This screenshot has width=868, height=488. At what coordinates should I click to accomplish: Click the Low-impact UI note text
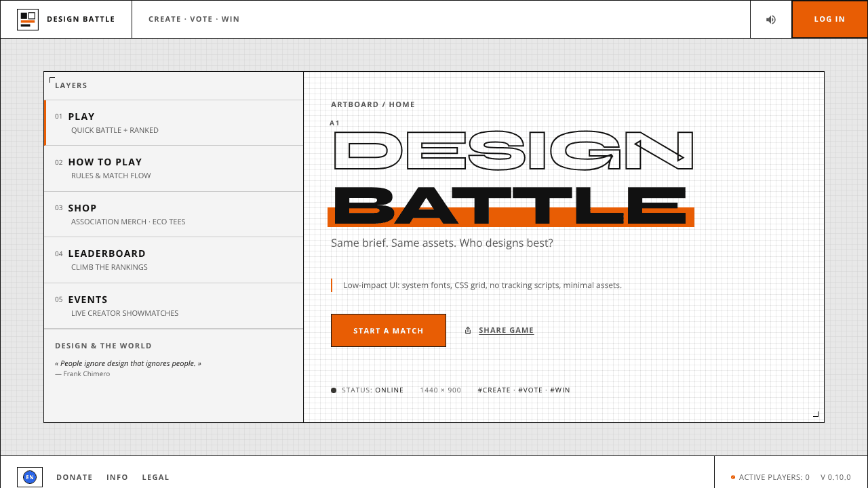coord(482,285)
